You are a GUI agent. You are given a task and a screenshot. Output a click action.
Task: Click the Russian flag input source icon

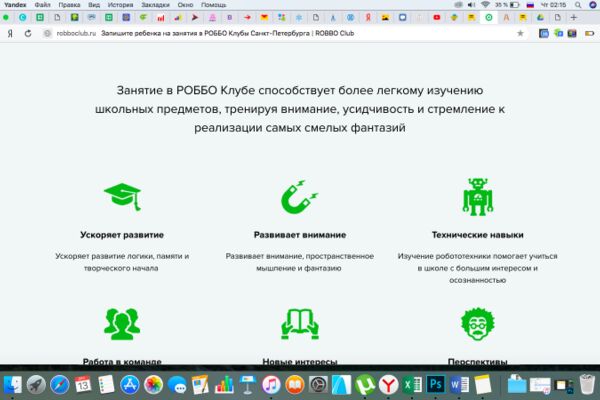click(x=530, y=5)
